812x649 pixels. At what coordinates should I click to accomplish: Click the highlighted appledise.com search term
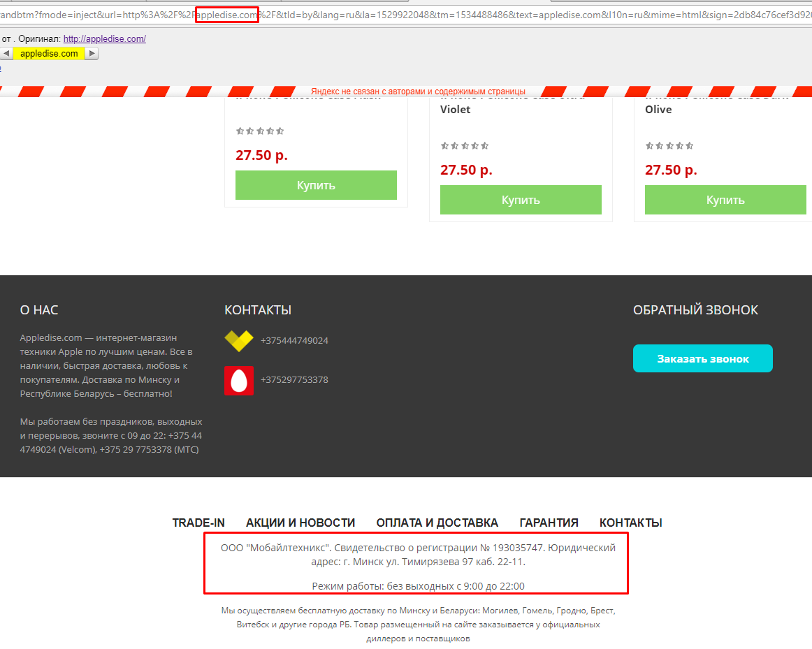click(49, 53)
